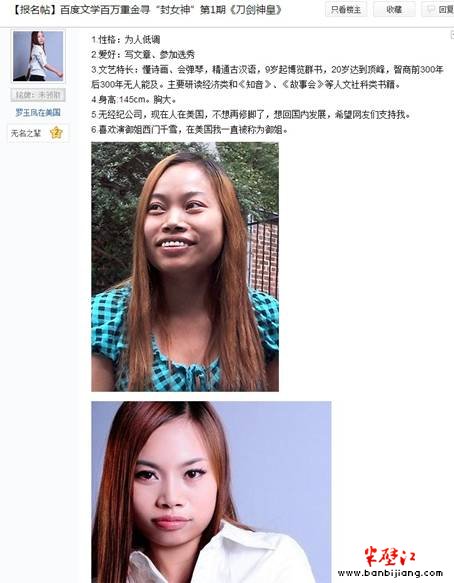Open the 回复 reply button
The width and height of the screenshot is (454, 583).
pos(438,9)
